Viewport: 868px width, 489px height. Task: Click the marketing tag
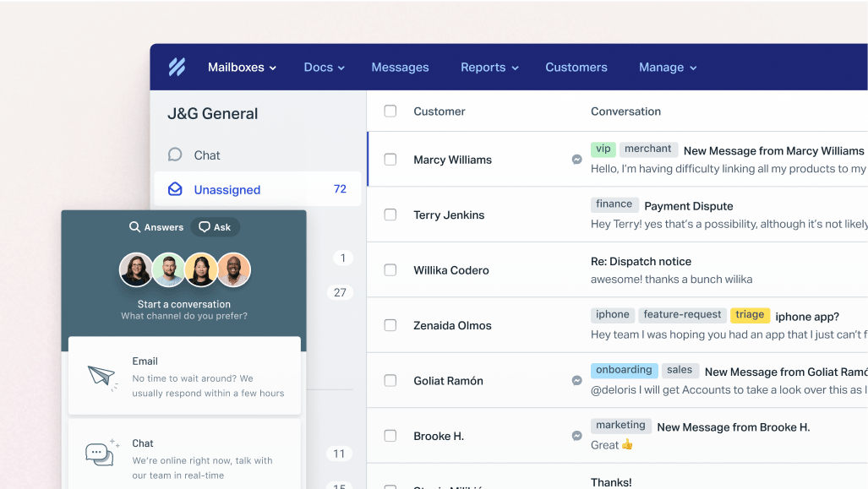click(620, 426)
